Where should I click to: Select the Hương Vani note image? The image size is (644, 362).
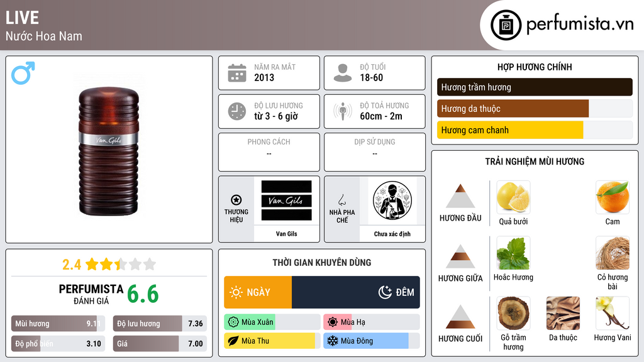pyautogui.click(x=613, y=313)
